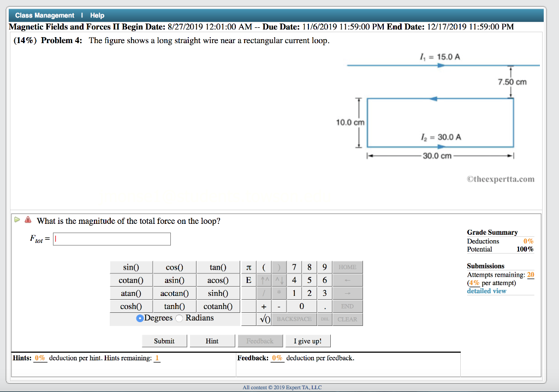Click the E scientific notation key

point(249,280)
